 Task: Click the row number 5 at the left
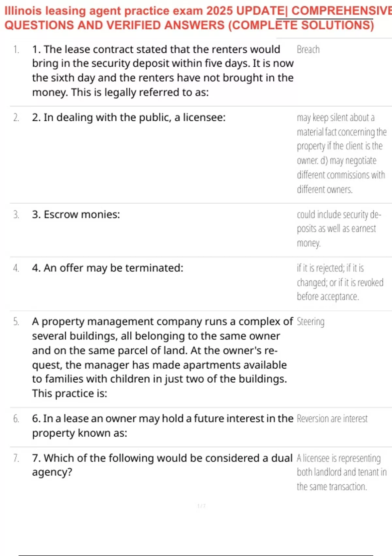(16, 321)
